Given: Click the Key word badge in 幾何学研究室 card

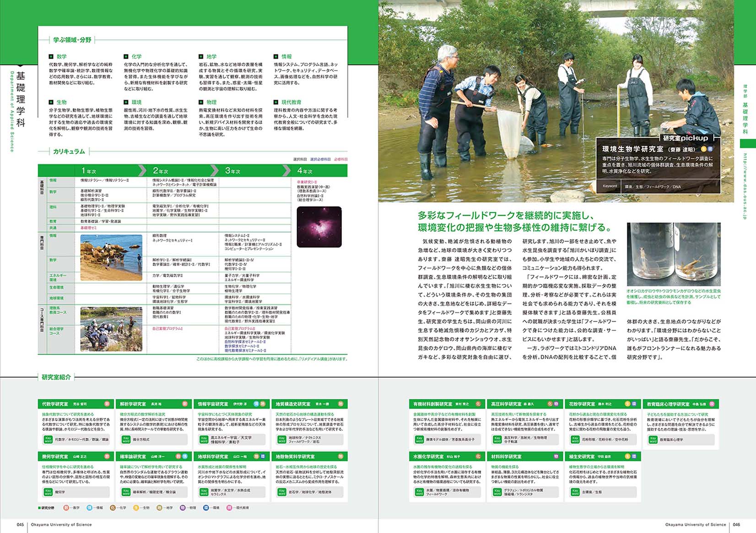Looking at the screenshot, I should 48,492.
